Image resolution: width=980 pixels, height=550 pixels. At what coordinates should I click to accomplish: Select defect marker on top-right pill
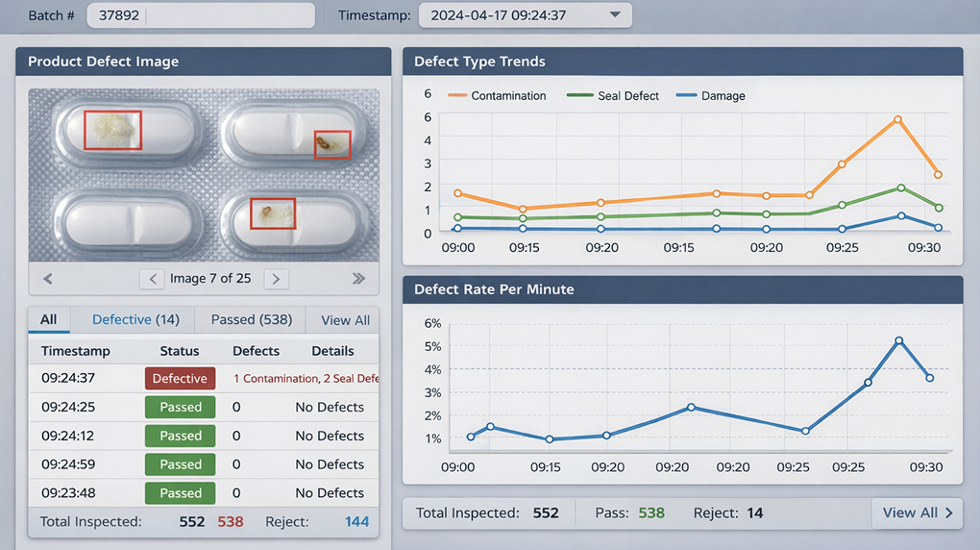(x=332, y=145)
